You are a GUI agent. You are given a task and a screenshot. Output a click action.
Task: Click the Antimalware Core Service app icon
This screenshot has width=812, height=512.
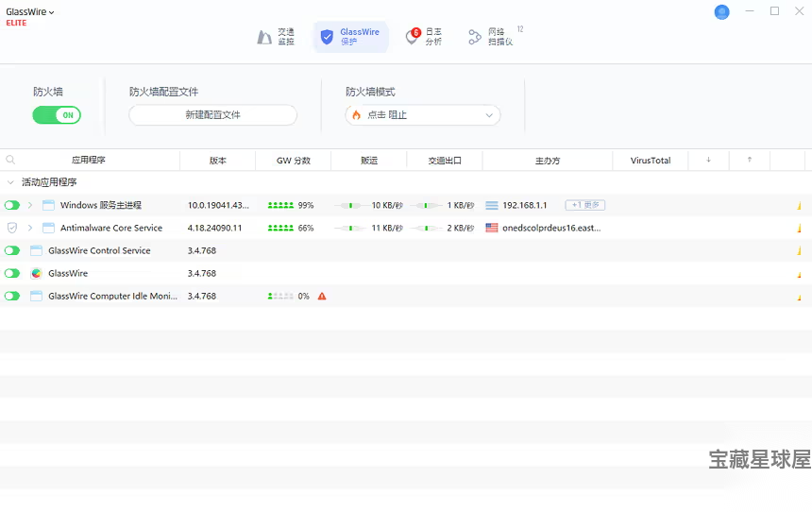(48, 228)
